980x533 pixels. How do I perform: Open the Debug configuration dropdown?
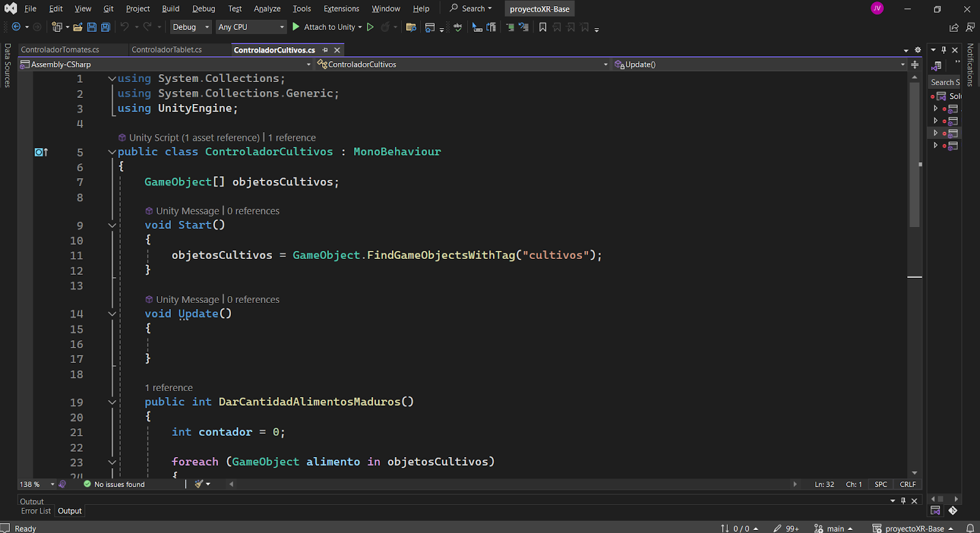pos(190,27)
